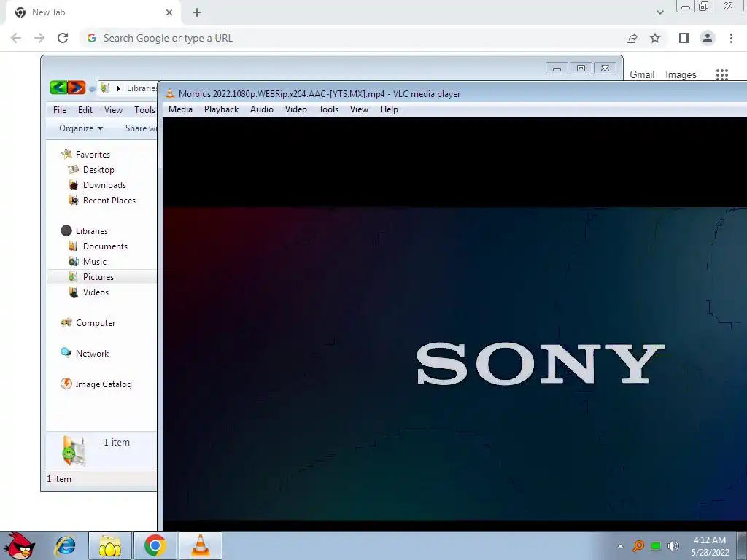Close the New Tab tab
This screenshot has width=747, height=560.
[169, 13]
